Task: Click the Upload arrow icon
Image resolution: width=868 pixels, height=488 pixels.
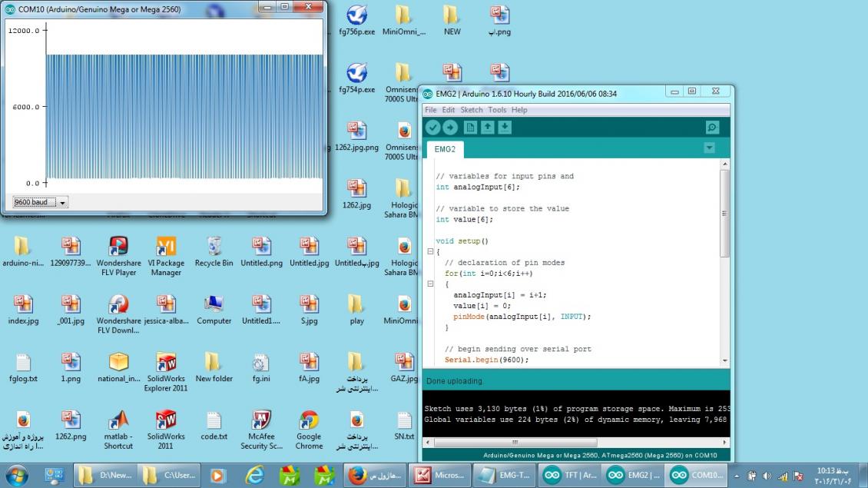Action: click(450, 128)
